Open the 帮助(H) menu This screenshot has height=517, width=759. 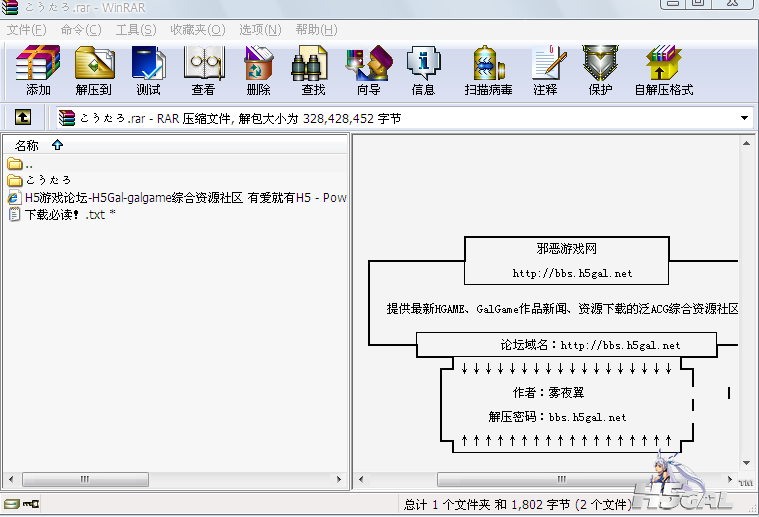click(x=316, y=30)
